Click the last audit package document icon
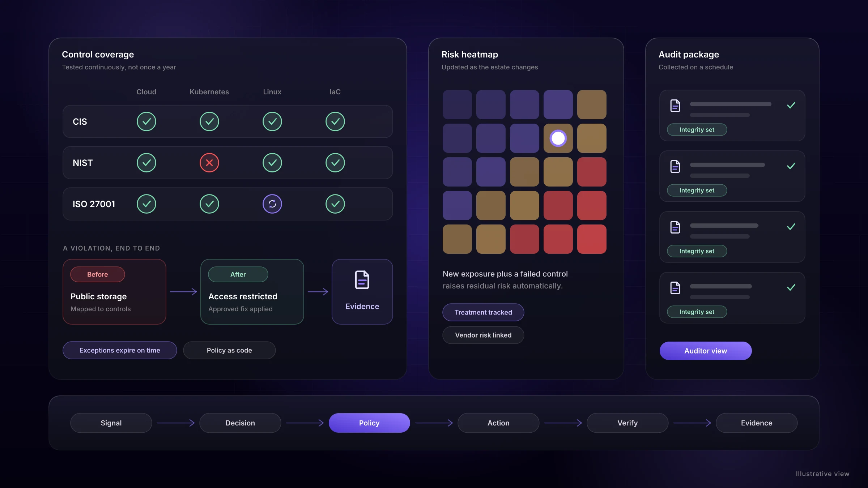868x488 pixels. tap(675, 288)
